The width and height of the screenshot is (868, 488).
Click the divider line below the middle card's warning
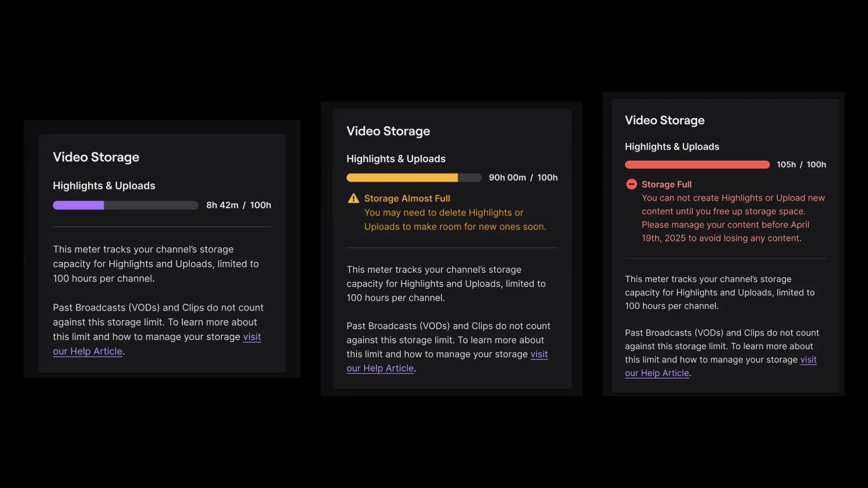pos(452,247)
